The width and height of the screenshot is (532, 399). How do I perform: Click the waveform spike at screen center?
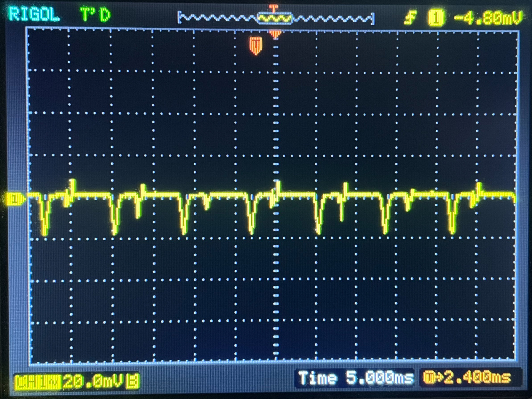pos(278,190)
